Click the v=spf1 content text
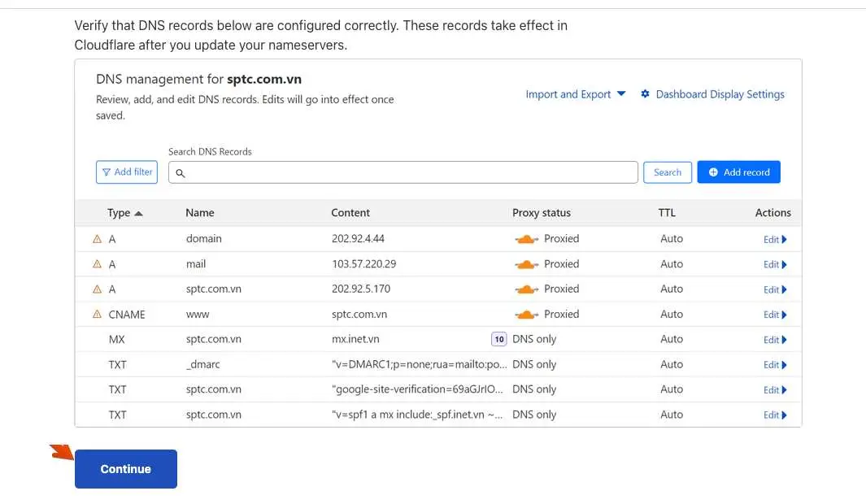 tap(417, 415)
